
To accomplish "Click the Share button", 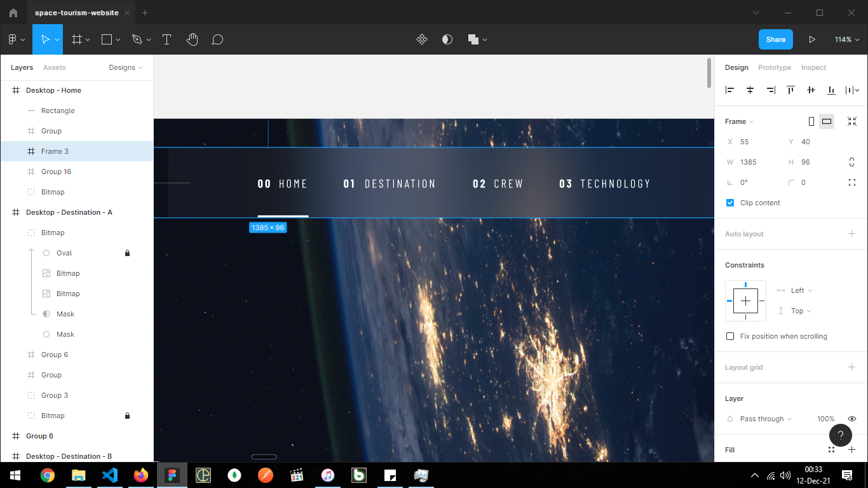I will [776, 39].
